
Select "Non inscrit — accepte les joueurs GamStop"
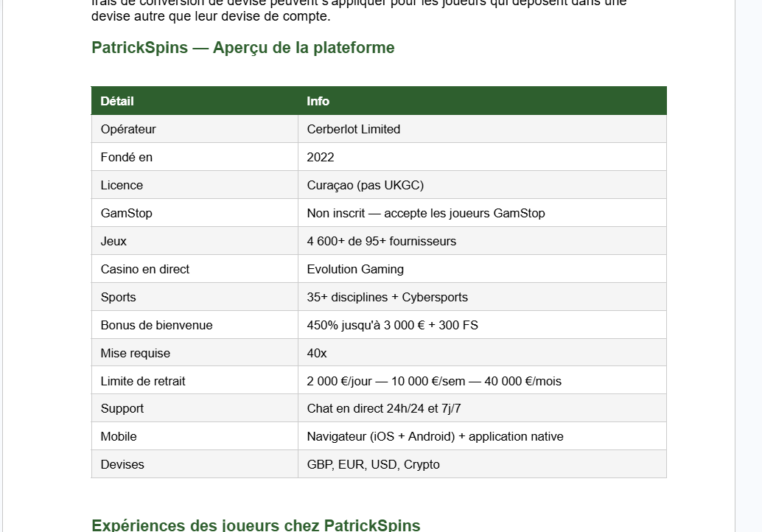[x=482, y=213]
